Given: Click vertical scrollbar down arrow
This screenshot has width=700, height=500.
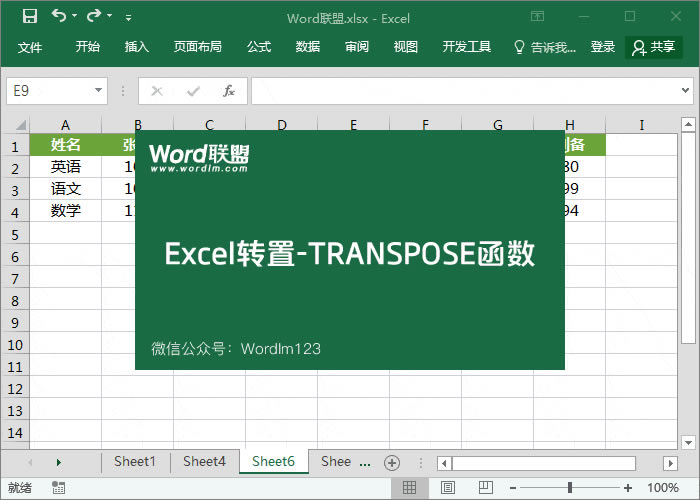Looking at the screenshot, I should pyautogui.click(x=688, y=442).
